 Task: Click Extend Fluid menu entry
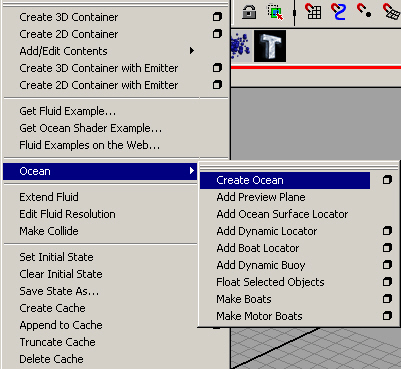[49, 197]
